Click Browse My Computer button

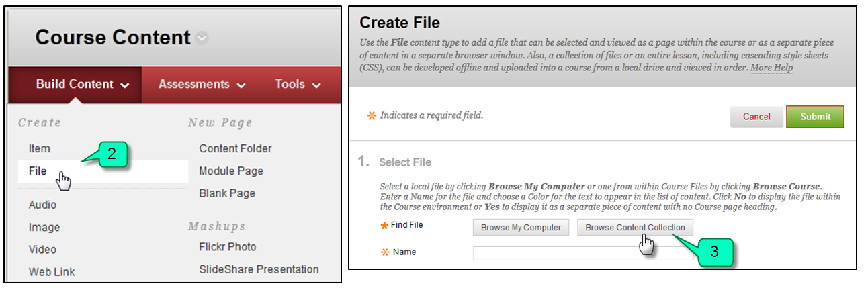pos(521,228)
